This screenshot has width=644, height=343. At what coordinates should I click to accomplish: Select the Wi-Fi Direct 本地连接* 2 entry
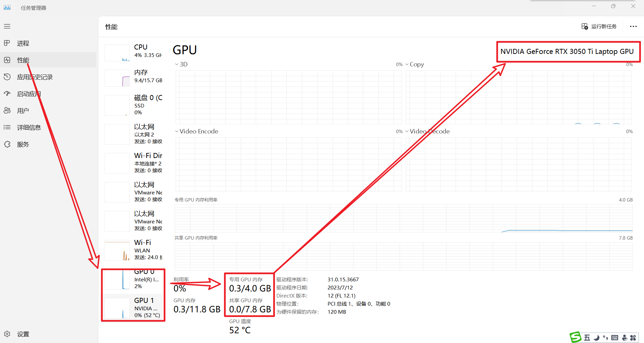tap(133, 163)
